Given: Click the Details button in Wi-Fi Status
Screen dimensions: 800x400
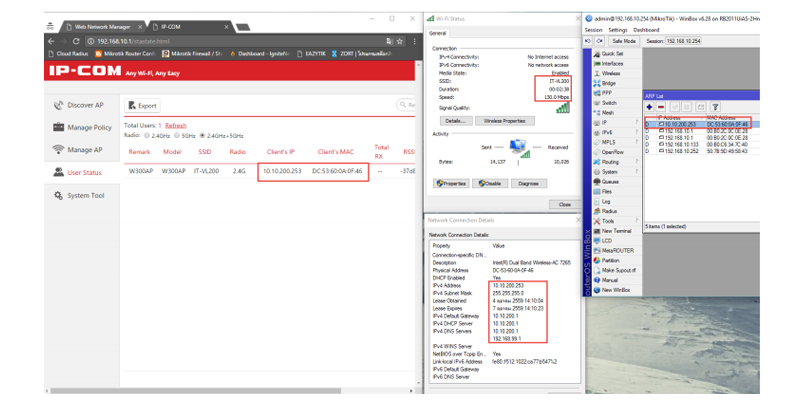Looking at the screenshot, I should [455, 121].
